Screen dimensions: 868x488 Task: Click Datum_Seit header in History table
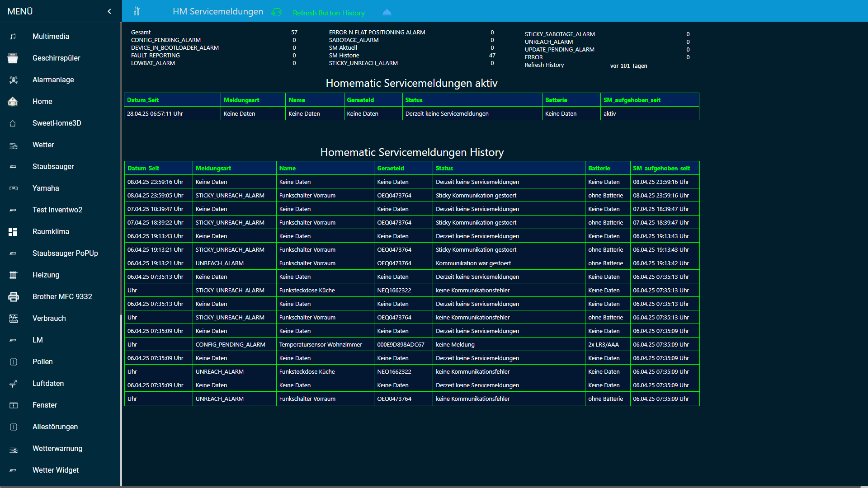pos(143,168)
